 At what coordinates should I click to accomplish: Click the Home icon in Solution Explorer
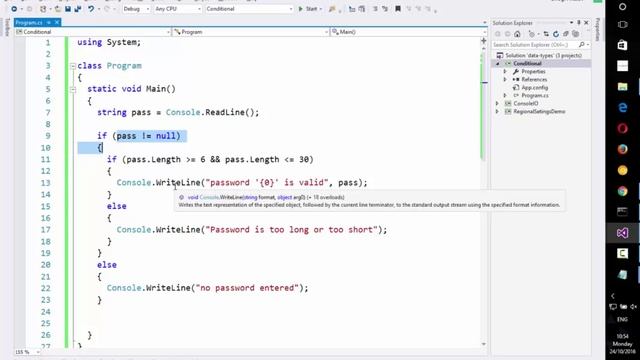pos(517,34)
